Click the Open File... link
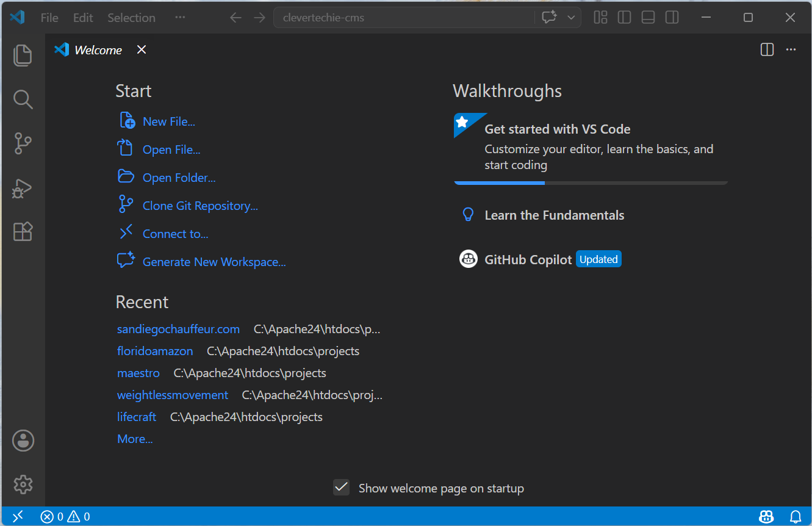Image resolution: width=812 pixels, height=526 pixels. [171, 150]
